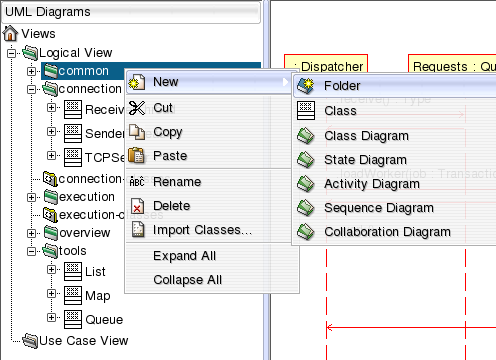496x360 pixels.
Task: Click the connection-classes diagram icon
Action: pos(50,179)
